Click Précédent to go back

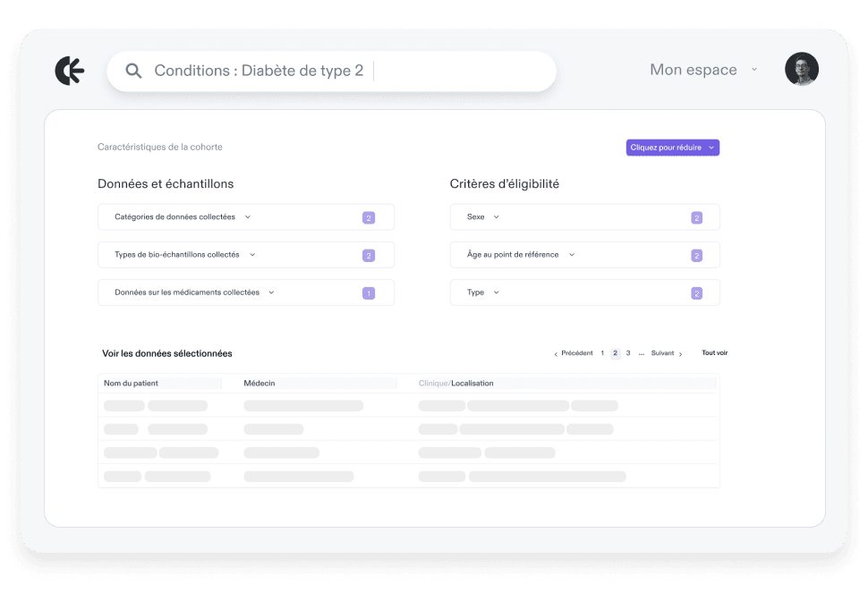coord(576,352)
